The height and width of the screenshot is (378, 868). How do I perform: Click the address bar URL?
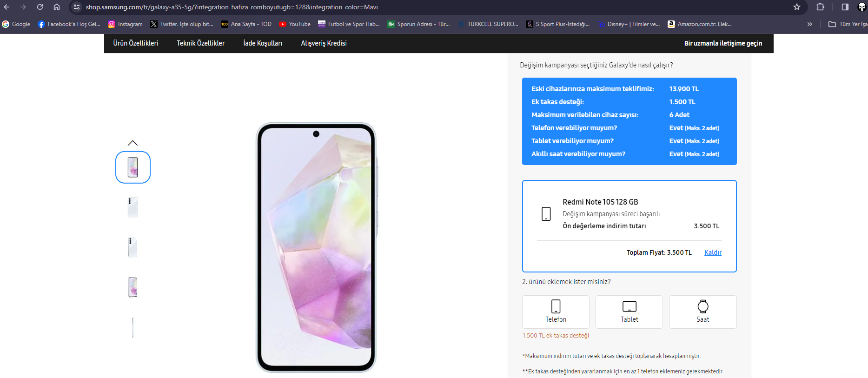pos(232,7)
